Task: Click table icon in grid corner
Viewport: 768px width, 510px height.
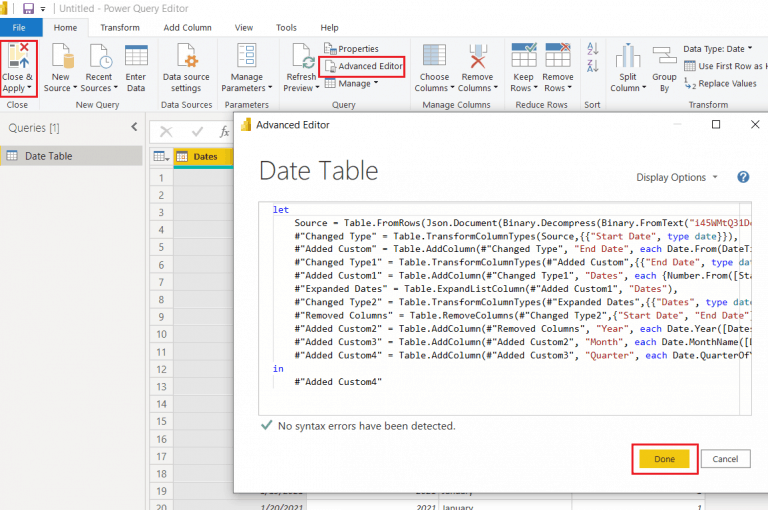Action: click(x=161, y=157)
